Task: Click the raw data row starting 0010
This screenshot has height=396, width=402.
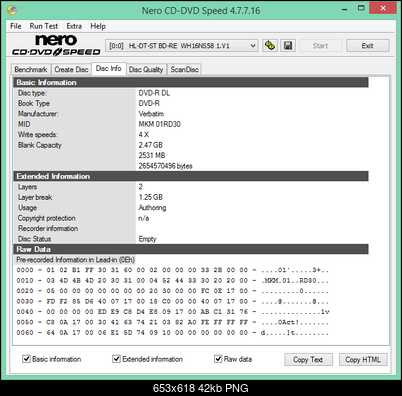Action: point(173,280)
